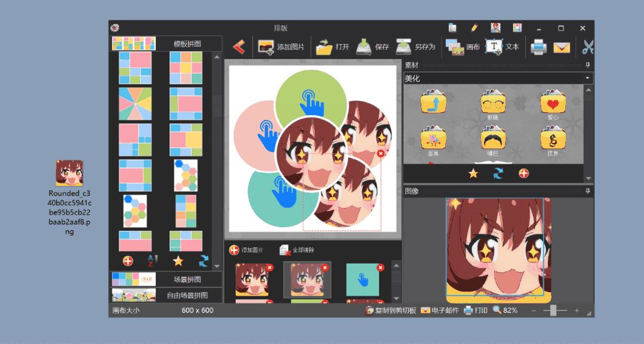
Task: Open the 纹身 tattoo folder
Action: [x=553, y=140]
